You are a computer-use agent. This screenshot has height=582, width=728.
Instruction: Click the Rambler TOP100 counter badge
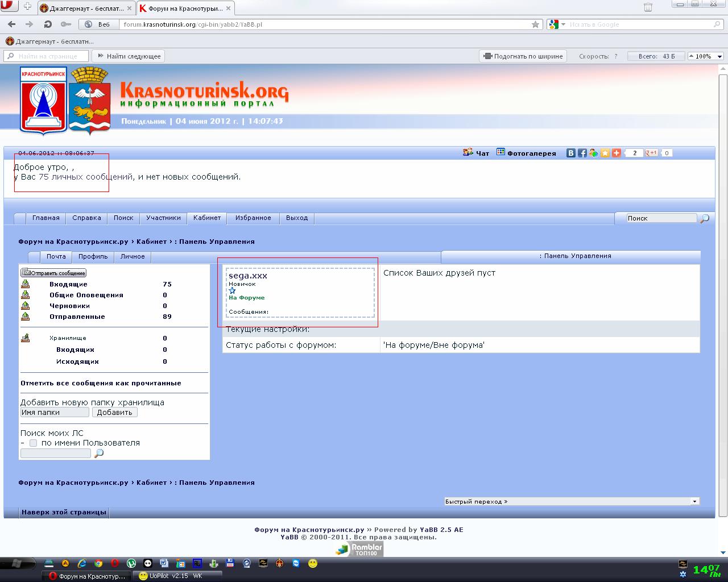(x=359, y=549)
